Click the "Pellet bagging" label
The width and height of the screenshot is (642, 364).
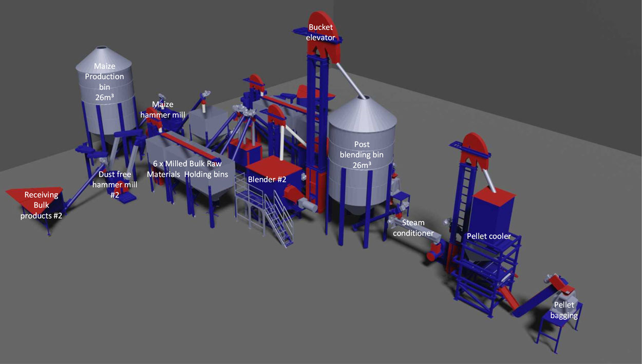tap(564, 311)
